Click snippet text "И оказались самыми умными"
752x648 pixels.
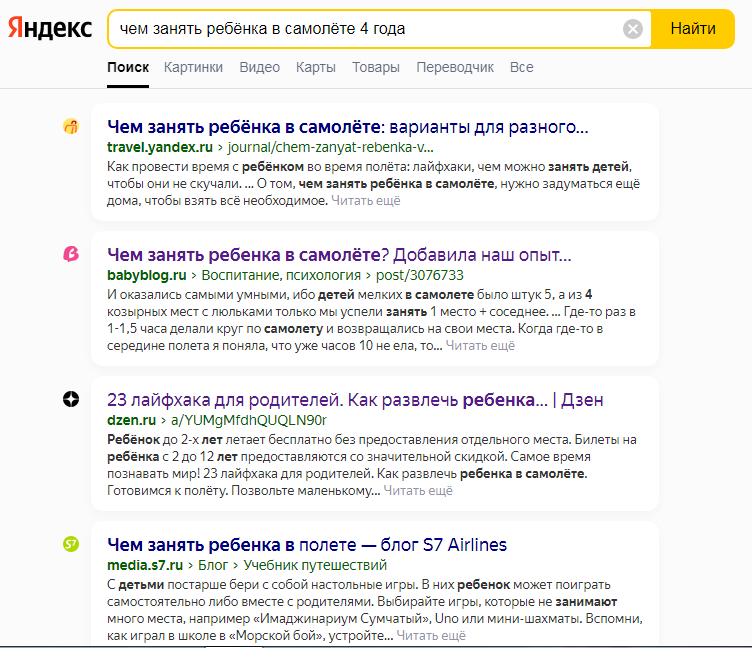coord(198,295)
